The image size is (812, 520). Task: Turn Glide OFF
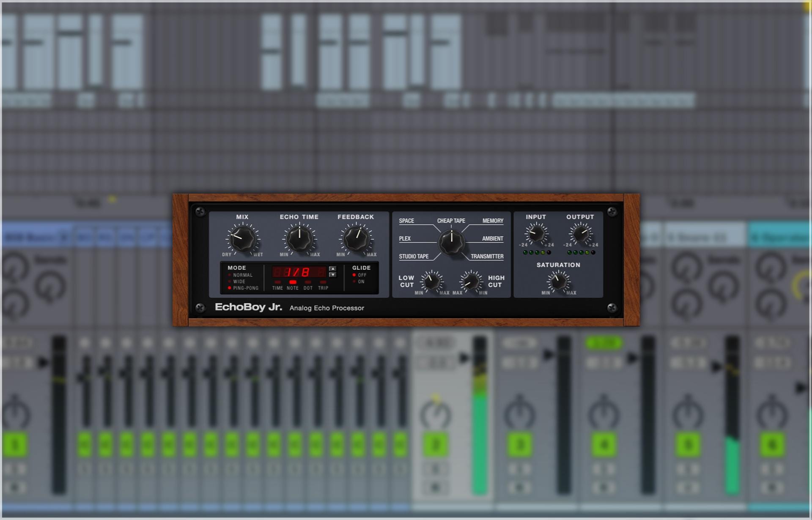coord(359,275)
